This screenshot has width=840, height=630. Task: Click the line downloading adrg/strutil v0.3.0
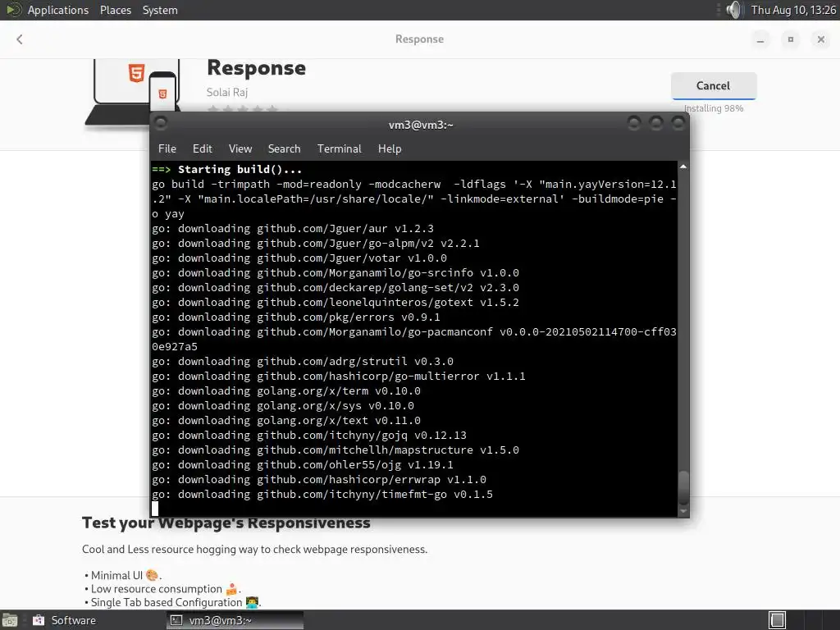click(x=303, y=362)
